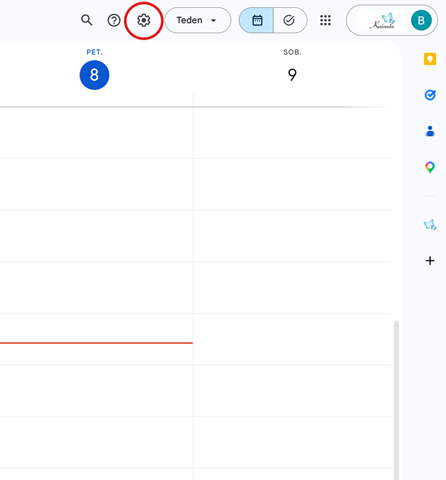Click the SOB. day label
Image resolution: width=446 pixels, height=480 pixels.
(x=292, y=52)
